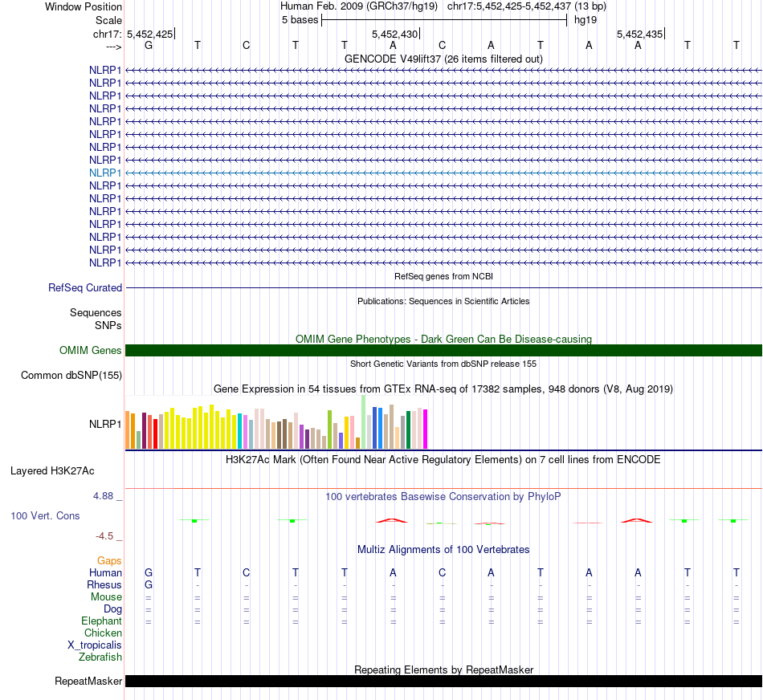The image size is (763, 700).
Task: Click the Scale track label
Action: [x=108, y=20]
